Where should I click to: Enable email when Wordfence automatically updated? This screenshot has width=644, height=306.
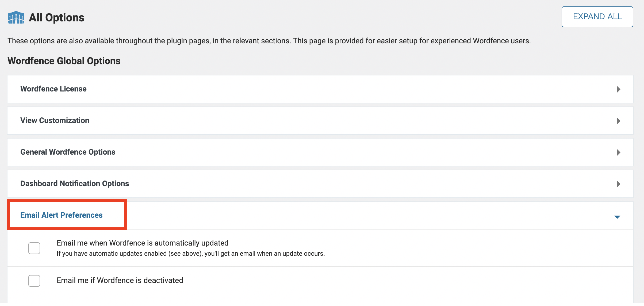click(x=34, y=248)
